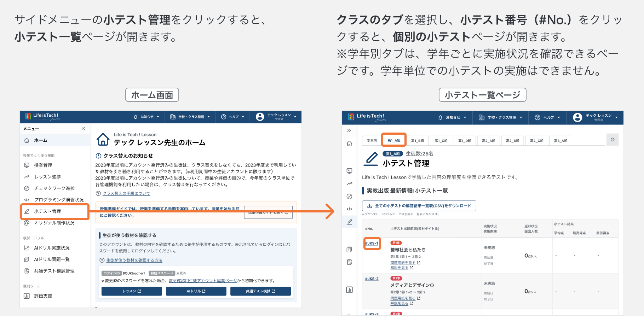Click the 未実施 status in the #JKS-1 row

tap(489, 248)
